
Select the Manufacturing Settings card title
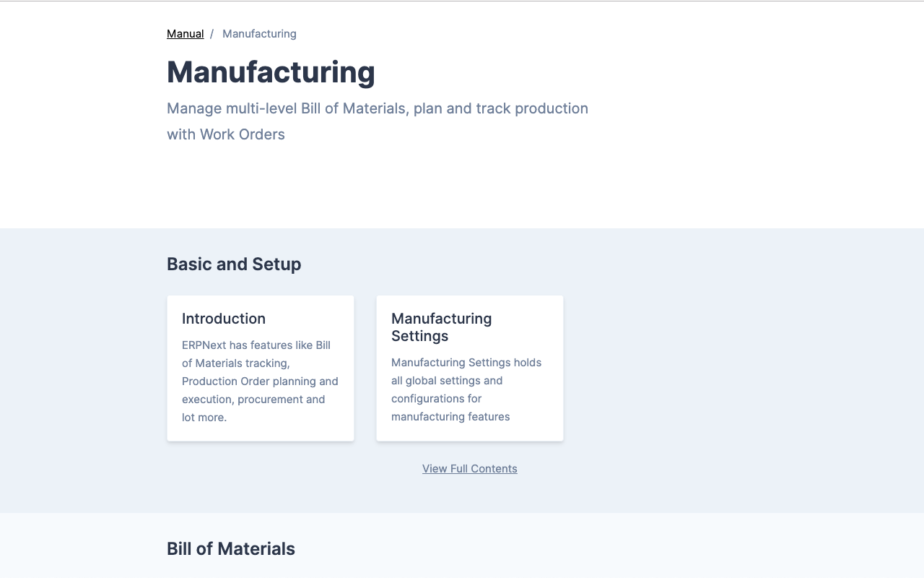tap(441, 327)
